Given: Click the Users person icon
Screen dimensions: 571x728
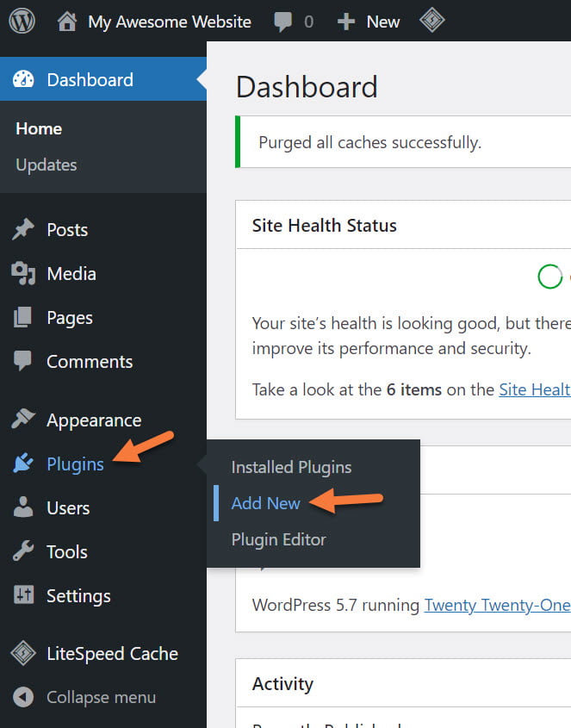Looking at the screenshot, I should pos(23,508).
